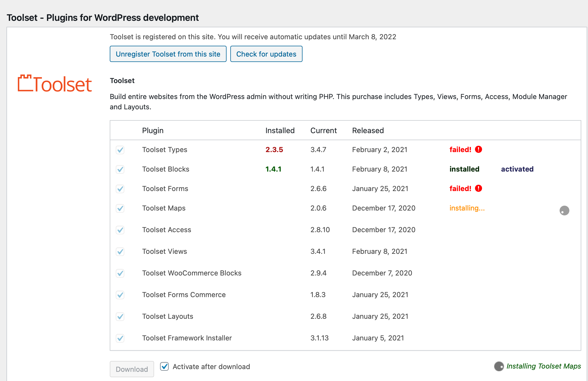588x381 pixels.
Task: Toggle the Toolset Views checkbox
Action: [120, 251]
